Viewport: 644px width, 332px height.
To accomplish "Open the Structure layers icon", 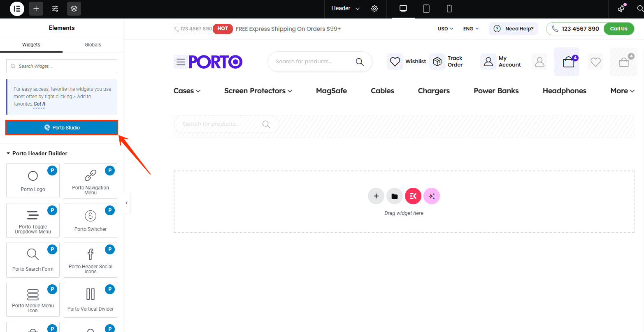I will [74, 9].
